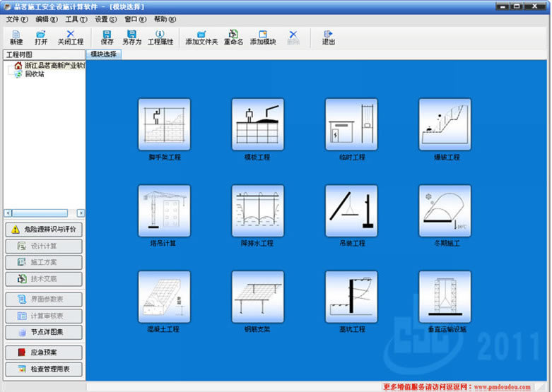This screenshot has height=392, width=552.
Task: Choose the 爆破工程 blasting module icon
Action: click(445, 124)
